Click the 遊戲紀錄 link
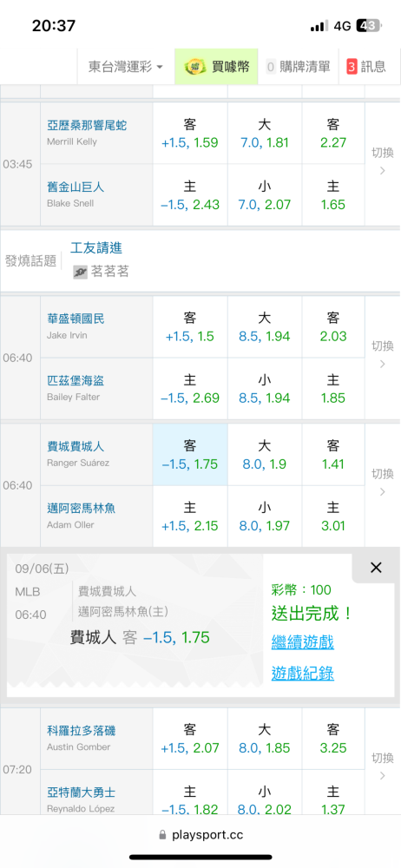Image resolution: width=401 pixels, height=868 pixels. pos(302,674)
